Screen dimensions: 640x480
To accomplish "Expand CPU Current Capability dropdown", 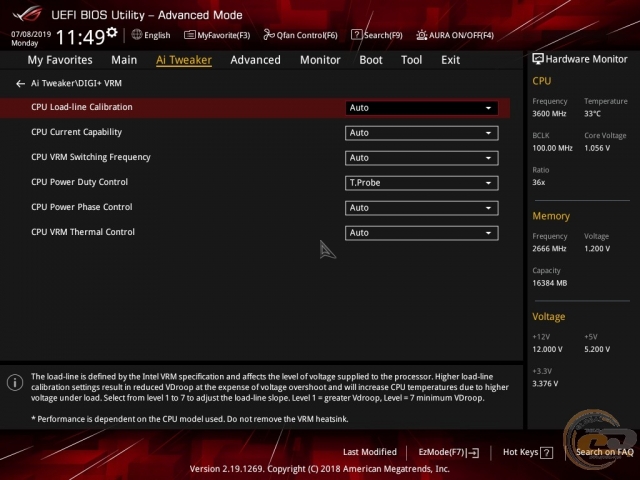I will (422, 133).
